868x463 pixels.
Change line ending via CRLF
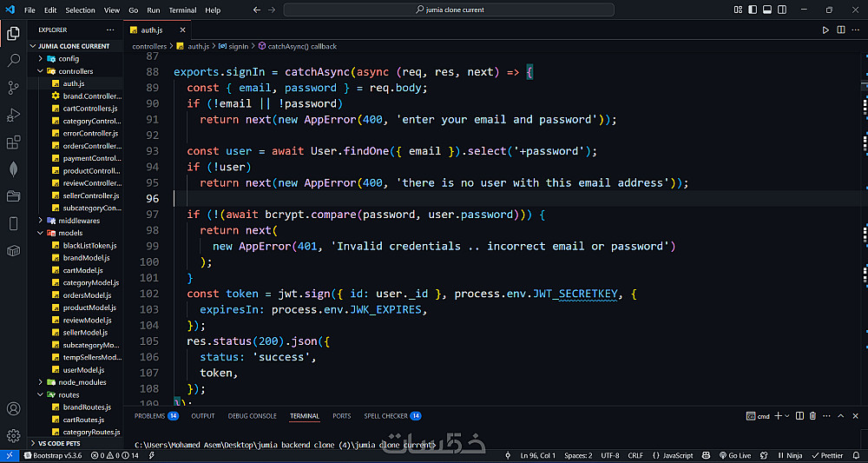click(635, 455)
